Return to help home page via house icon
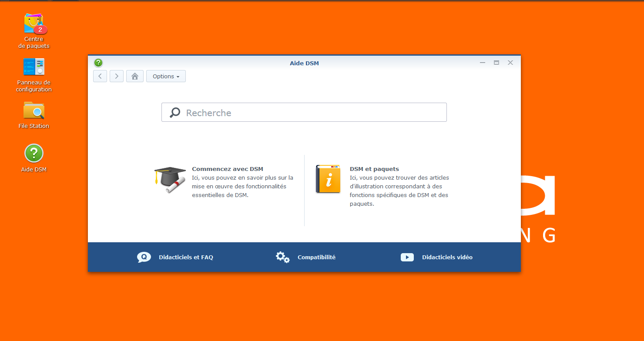The width and height of the screenshot is (644, 341). [x=135, y=76]
